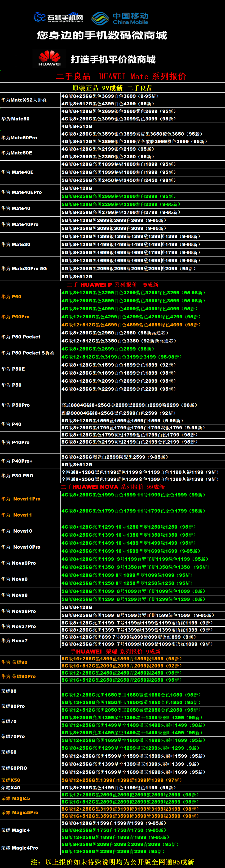Screen dimensions: 225x868
Task: Click the "二手 HUAWEI P 系列报价 9成新" heading
Action: (113, 285)
